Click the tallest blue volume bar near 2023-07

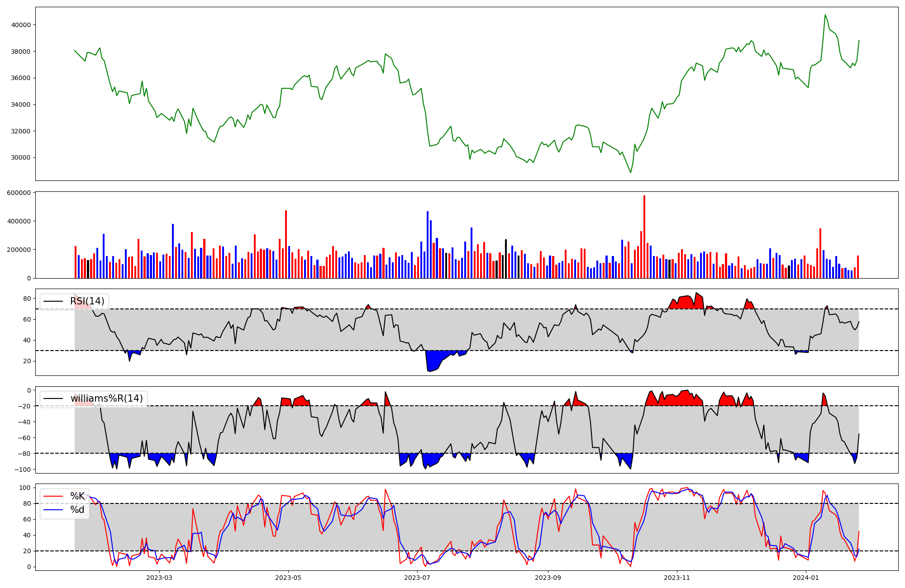click(x=427, y=245)
